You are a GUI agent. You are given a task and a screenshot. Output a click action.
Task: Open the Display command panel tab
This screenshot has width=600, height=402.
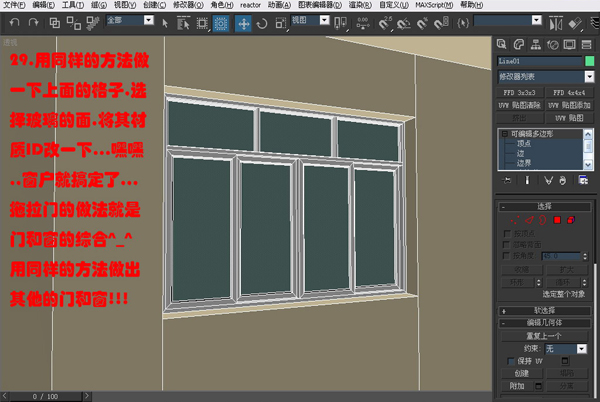[569, 44]
